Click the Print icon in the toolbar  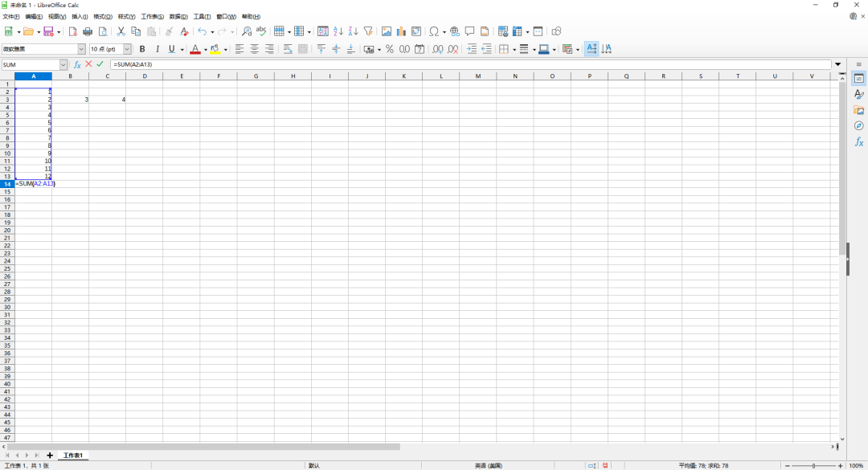pyautogui.click(x=88, y=31)
